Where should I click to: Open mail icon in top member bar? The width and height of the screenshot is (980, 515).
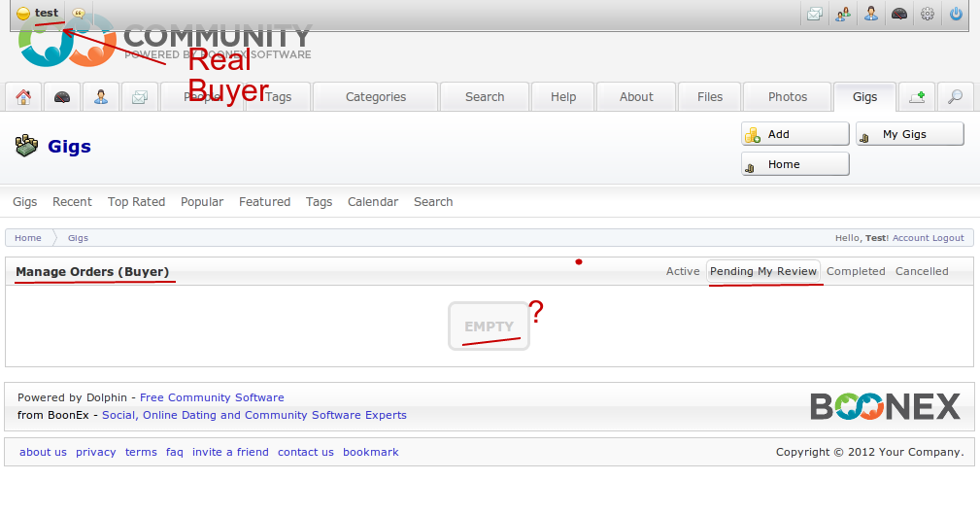pos(815,14)
